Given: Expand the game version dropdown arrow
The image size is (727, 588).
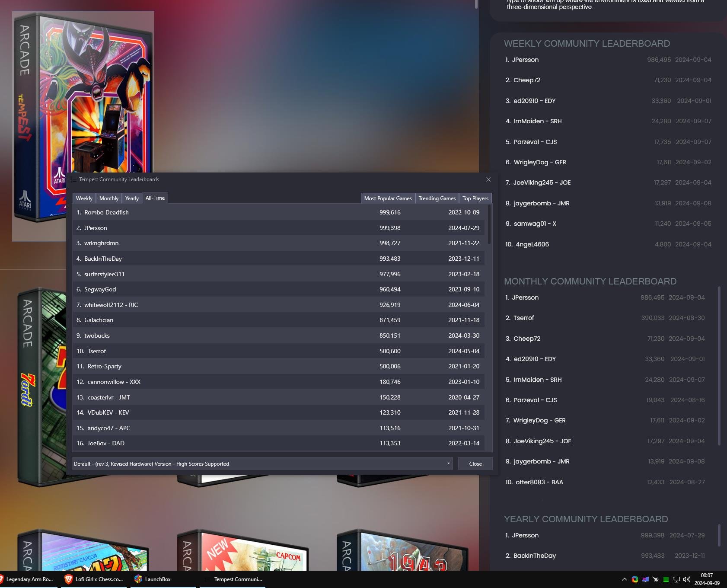Looking at the screenshot, I should click(x=448, y=463).
